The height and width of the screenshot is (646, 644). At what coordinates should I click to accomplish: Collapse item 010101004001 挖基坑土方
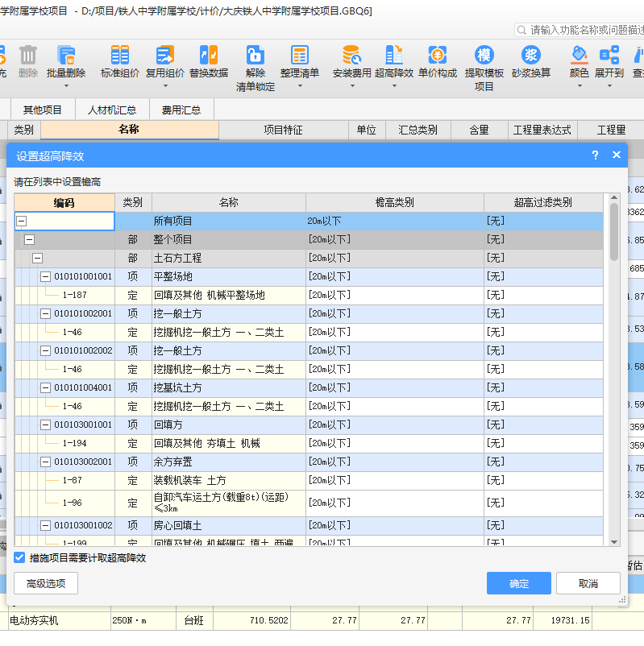click(45, 388)
